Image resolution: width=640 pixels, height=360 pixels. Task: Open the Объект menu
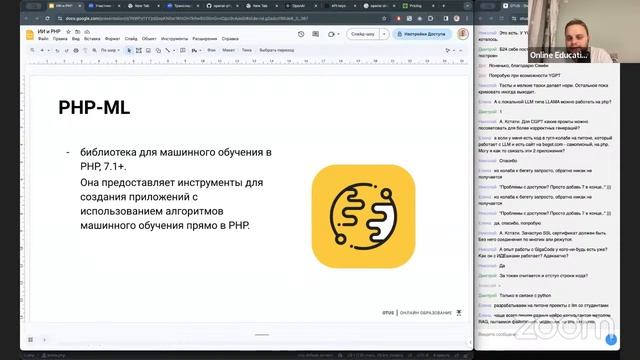(x=149, y=39)
